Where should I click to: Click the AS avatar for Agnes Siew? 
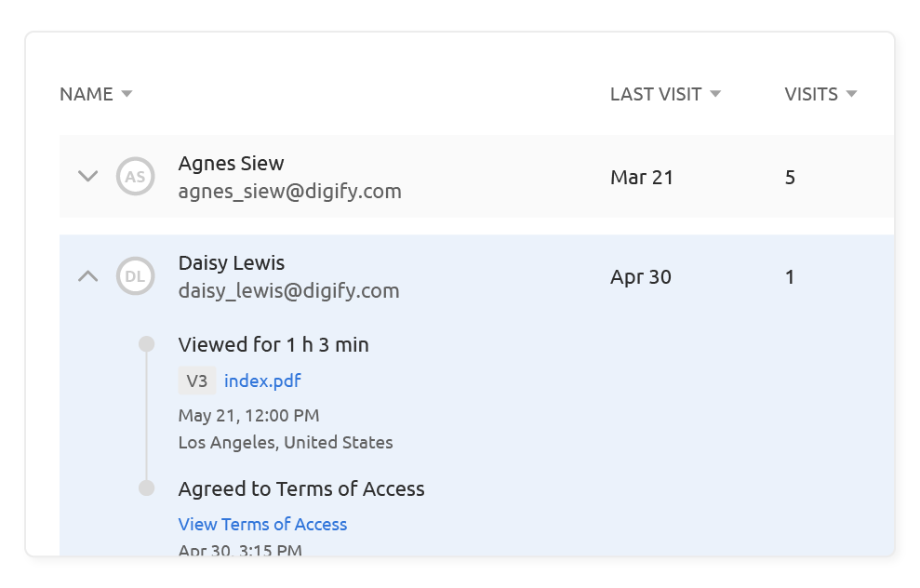coord(135,177)
